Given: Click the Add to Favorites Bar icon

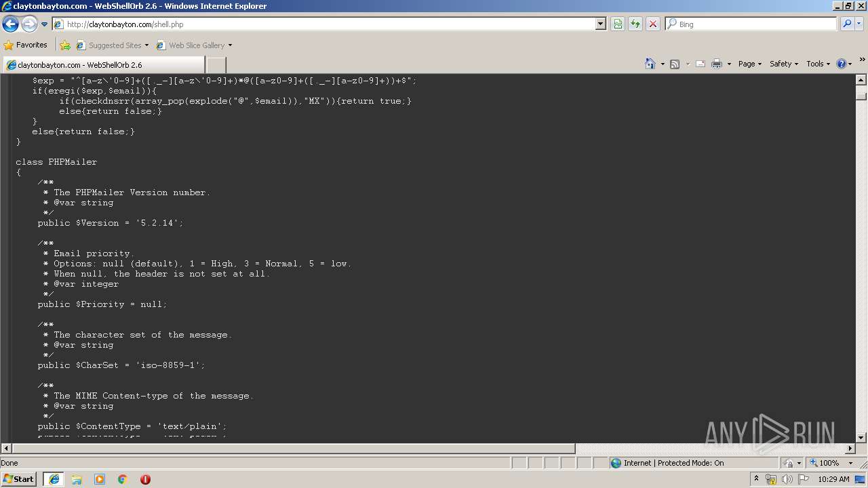Looking at the screenshot, I should point(65,45).
